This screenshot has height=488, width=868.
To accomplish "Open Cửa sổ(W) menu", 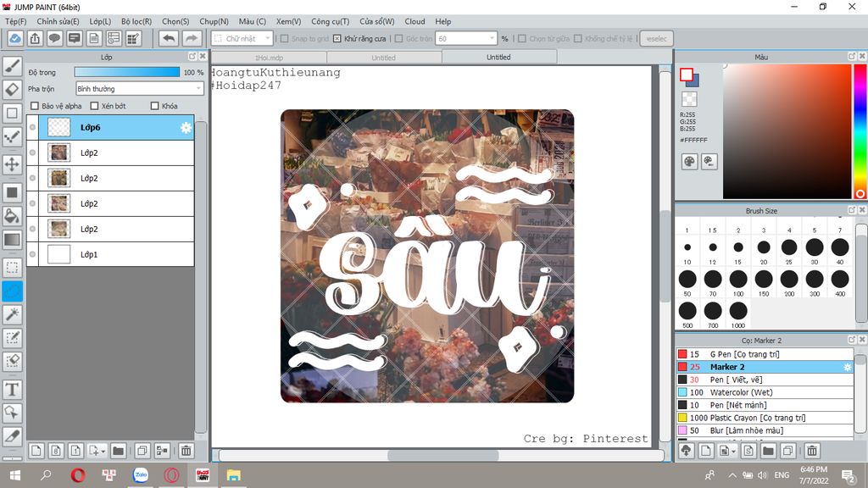I will [377, 21].
